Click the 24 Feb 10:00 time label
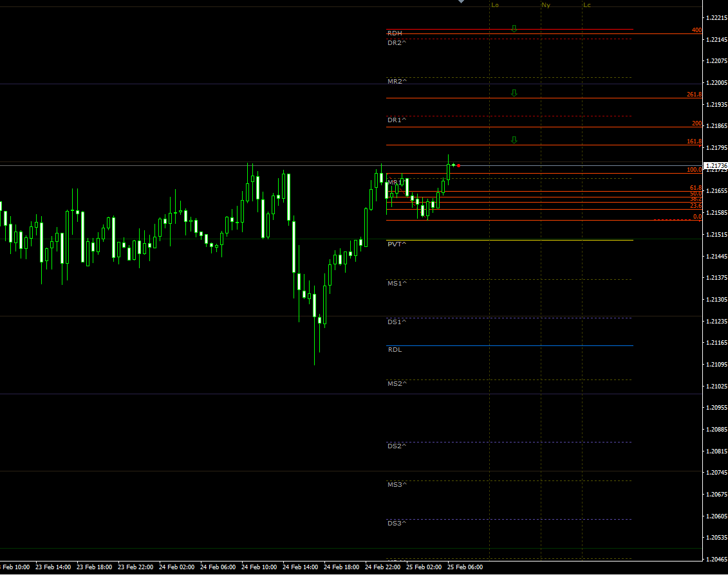 (259, 567)
